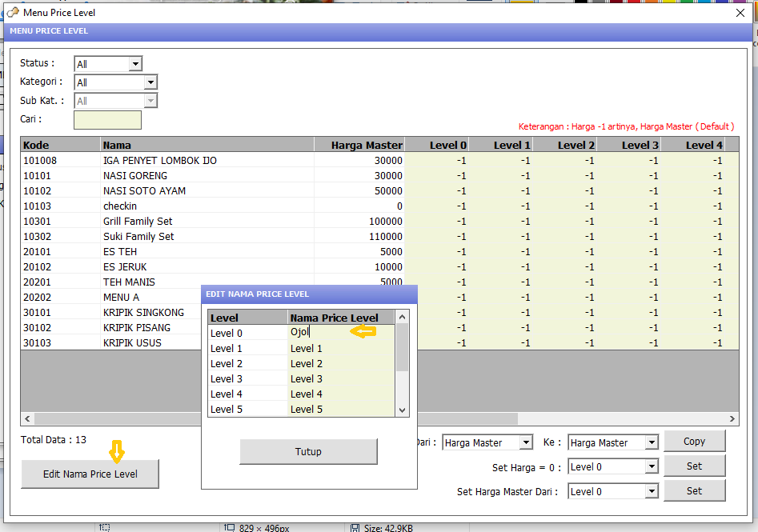Open the Set Harga = 0 level dropdown

651,466
